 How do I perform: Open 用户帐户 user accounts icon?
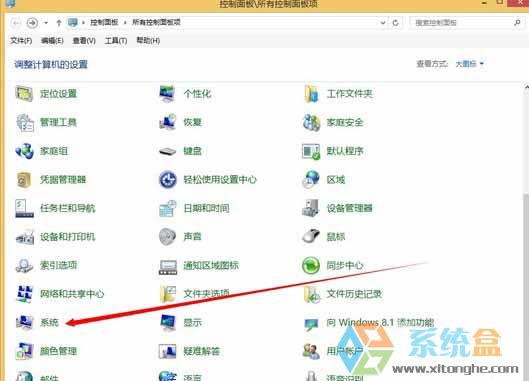pyautogui.click(x=311, y=351)
